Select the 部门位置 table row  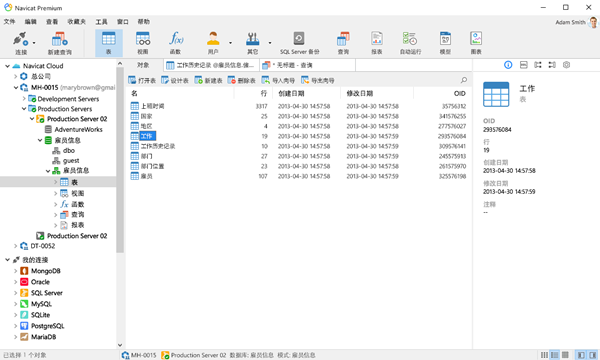click(298, 166)
